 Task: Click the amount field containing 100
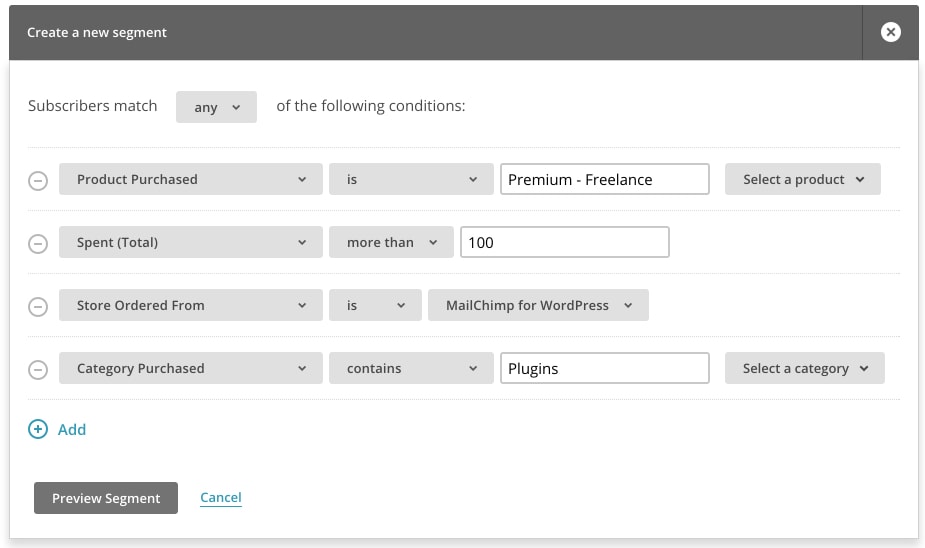point(564,242)
